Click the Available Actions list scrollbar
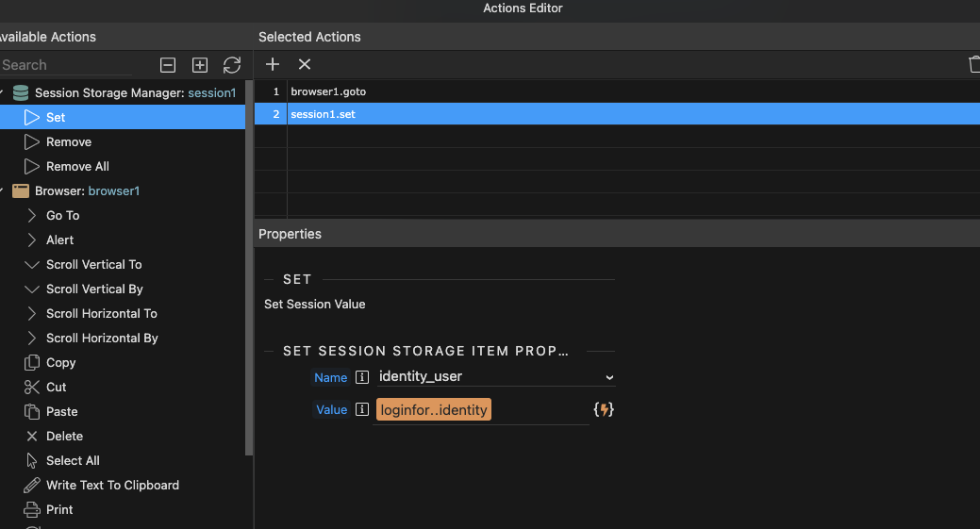Screen dimensions: 980x529 tap(249, 269)
